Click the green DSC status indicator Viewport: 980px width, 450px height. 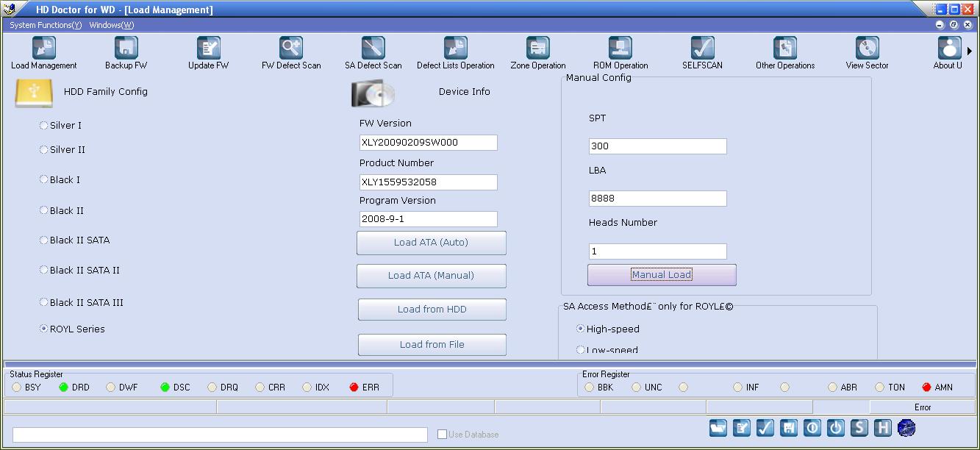point(165,387)
